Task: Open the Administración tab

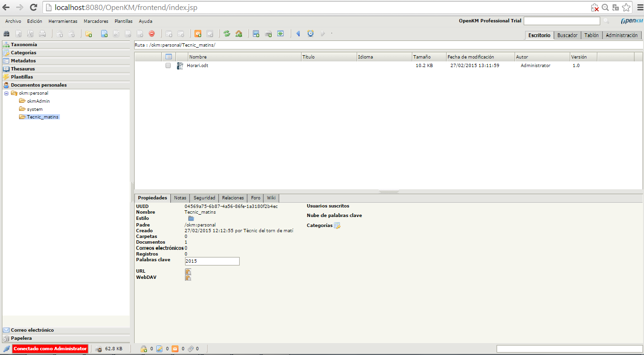Action: coord(621,35)
